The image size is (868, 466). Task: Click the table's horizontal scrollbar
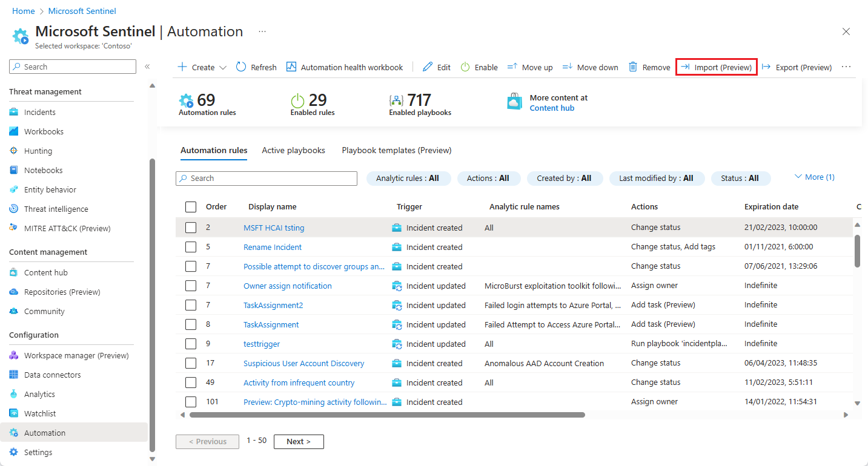387,415
